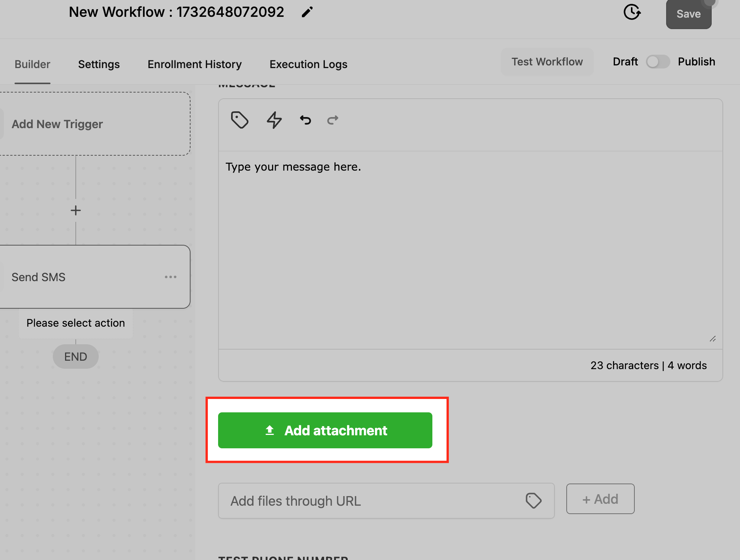Click tag icon in URL field
This screenshot has width=740, height=560.
533,500
